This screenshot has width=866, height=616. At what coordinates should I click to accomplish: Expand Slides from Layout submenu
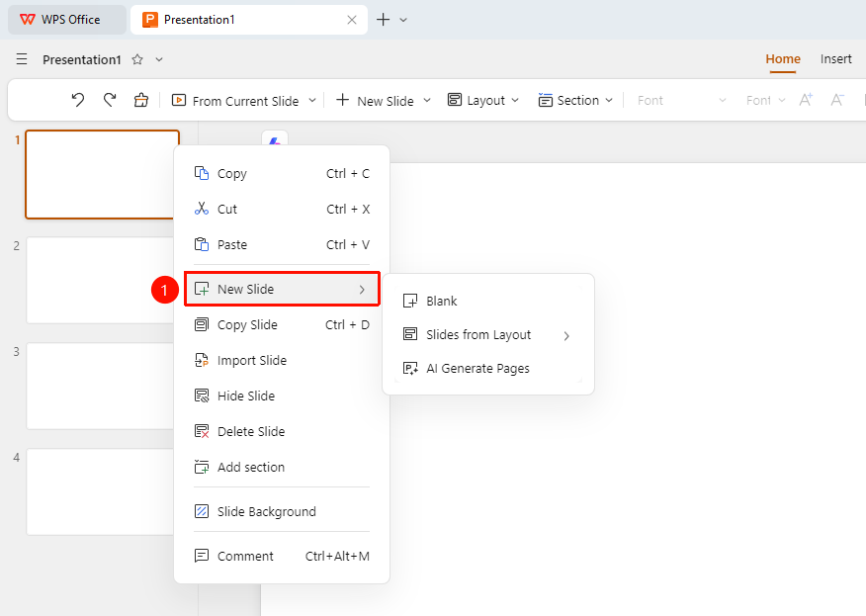[488, 335]
